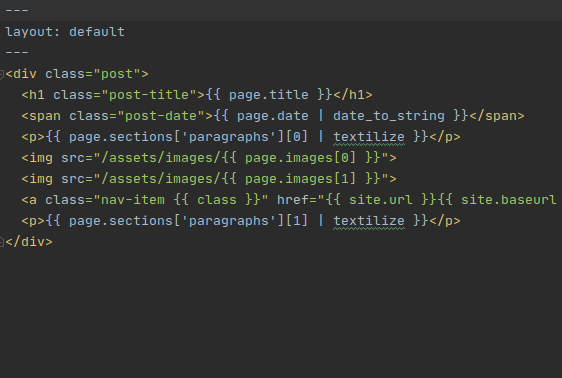Image resolution: width=562 pixels, height=378 pixels.
Task: Click page.title variable in h1
Action: [269, 95]
